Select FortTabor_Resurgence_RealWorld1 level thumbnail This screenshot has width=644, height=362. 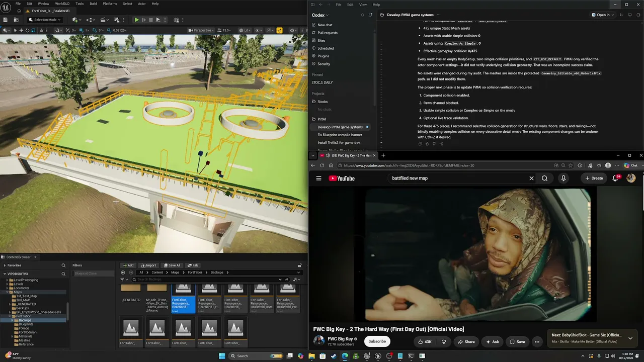[x=183, y=298]
